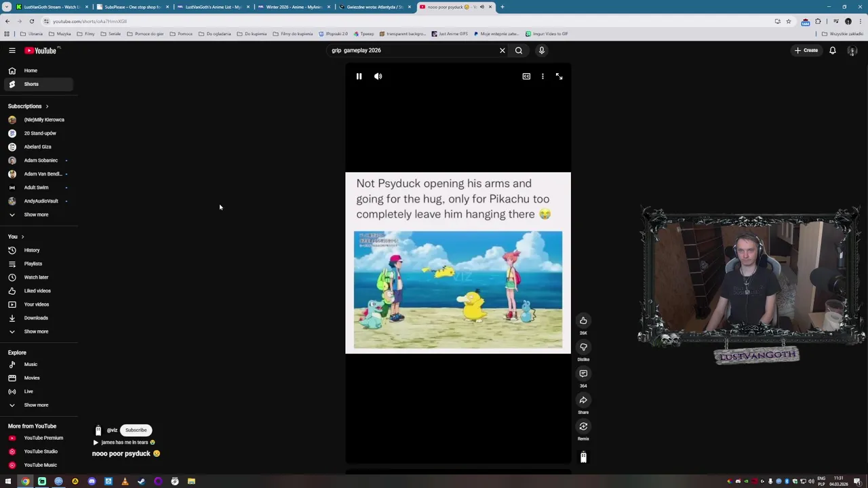Open YouTube Premium link
Image resolution: width=868 pixels, height=488 pixels.
tap(37, 438)
